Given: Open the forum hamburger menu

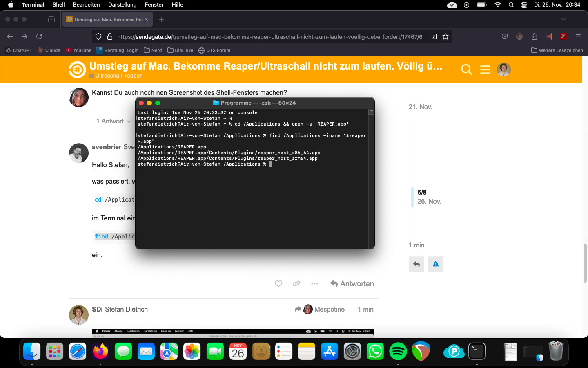Looking at the screenshot, I should (x=485, y=70).
